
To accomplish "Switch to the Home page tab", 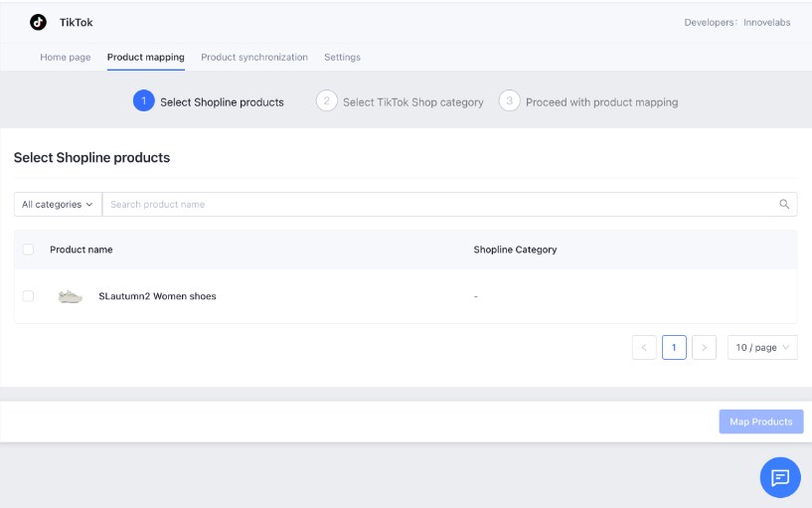I will 66,58.
